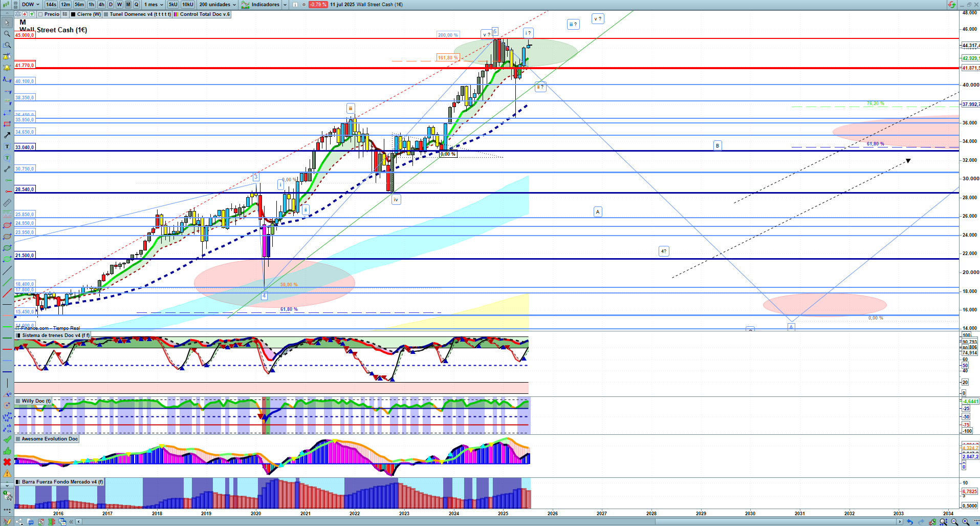Click the red X delete drawings icon

coord(7,462)
